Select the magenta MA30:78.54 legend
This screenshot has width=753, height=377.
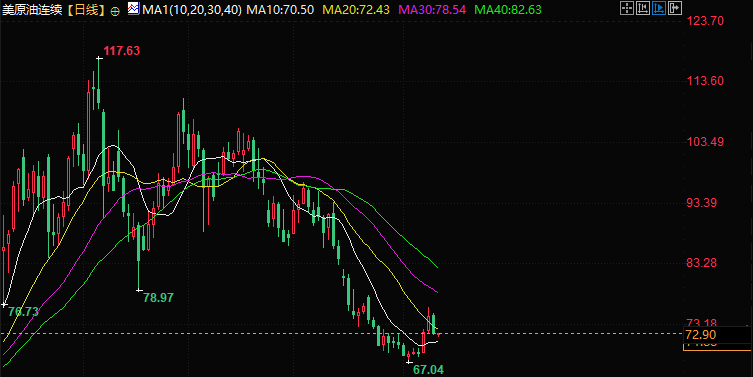click(x=432, y=10)
